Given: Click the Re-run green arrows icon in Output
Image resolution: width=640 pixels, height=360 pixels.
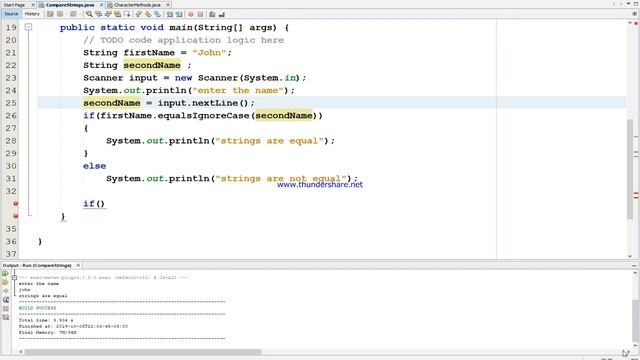Looking at the screenshot, I should (x=6, y=273).
